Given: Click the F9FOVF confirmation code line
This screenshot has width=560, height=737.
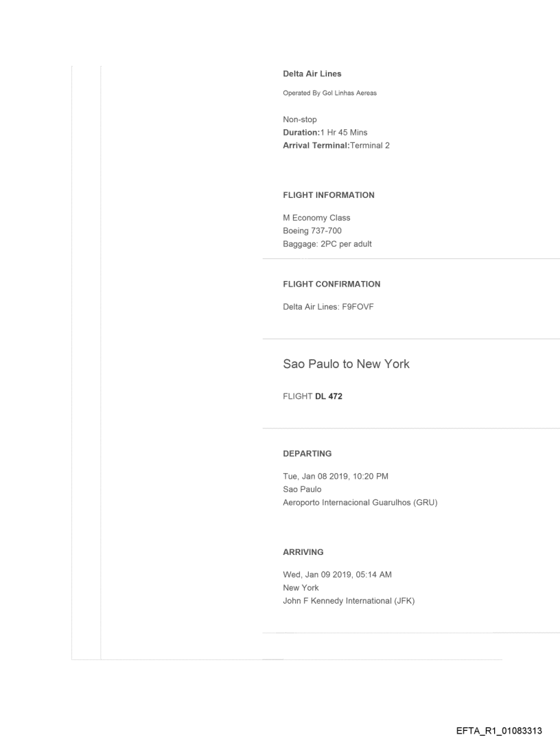Looking at the screenshot, I should pyautogui.click(x=328, y=307).
